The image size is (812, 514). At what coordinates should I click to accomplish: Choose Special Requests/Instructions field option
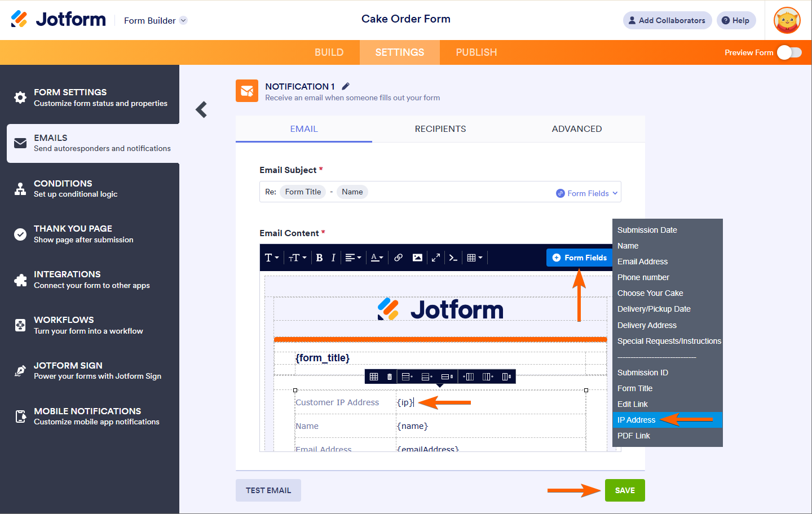668,341
